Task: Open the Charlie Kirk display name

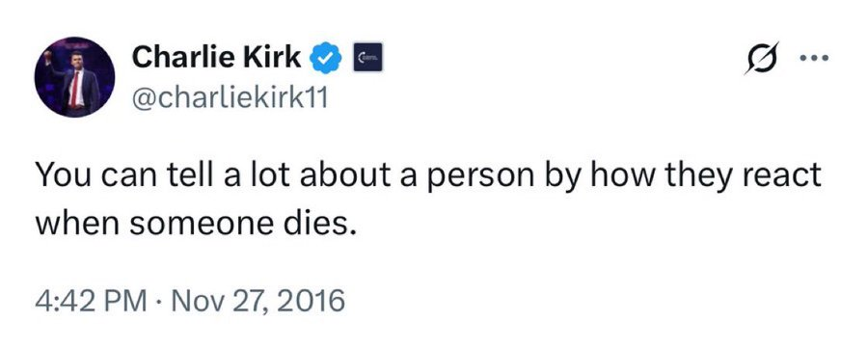Action: [216, 57]
